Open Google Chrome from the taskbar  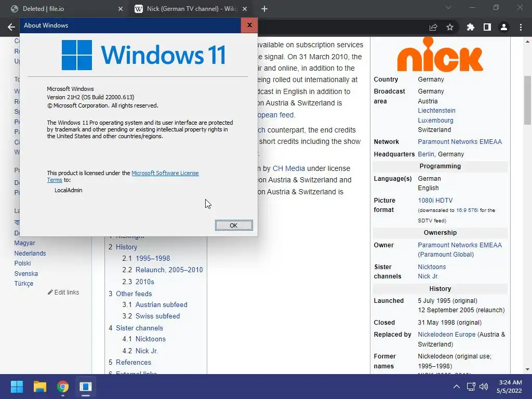tap(63, 387)
